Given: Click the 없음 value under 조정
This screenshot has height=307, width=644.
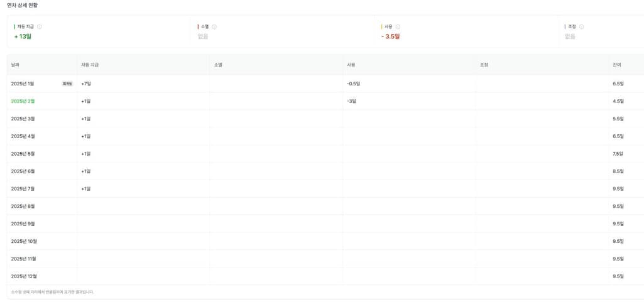Looking at the screenshot, I should coord(570,36).
